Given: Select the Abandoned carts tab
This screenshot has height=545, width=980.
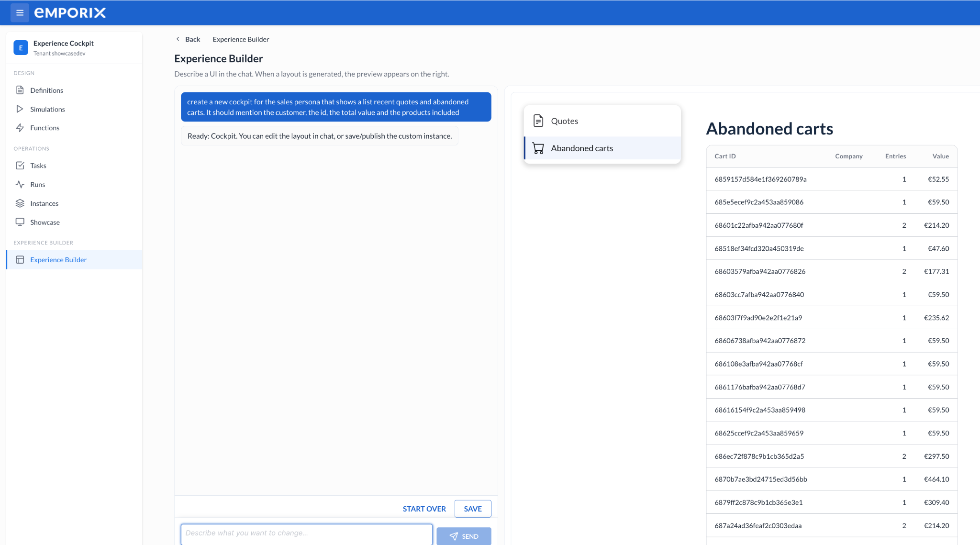Looking at the screenshot, I should [602, 148].
